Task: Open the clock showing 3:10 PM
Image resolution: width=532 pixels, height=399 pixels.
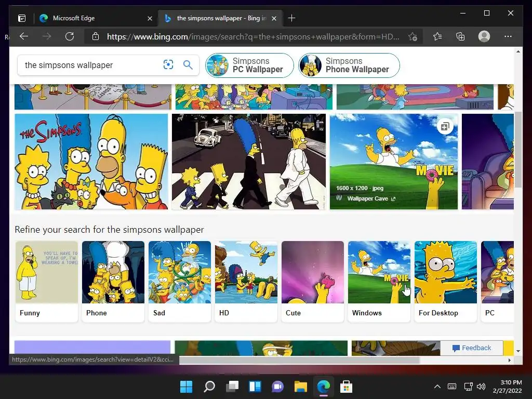Action: (x=507, y=387)
